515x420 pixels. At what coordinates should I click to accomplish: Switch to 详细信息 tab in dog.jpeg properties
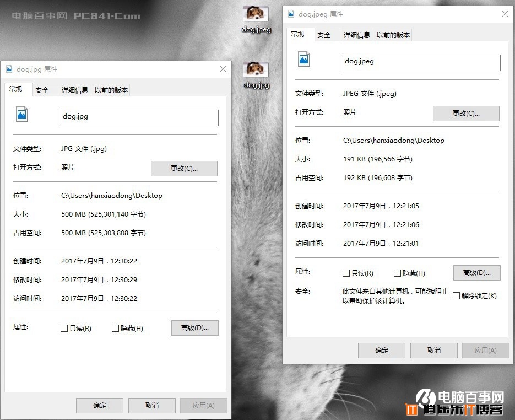(x=357, y=35)
